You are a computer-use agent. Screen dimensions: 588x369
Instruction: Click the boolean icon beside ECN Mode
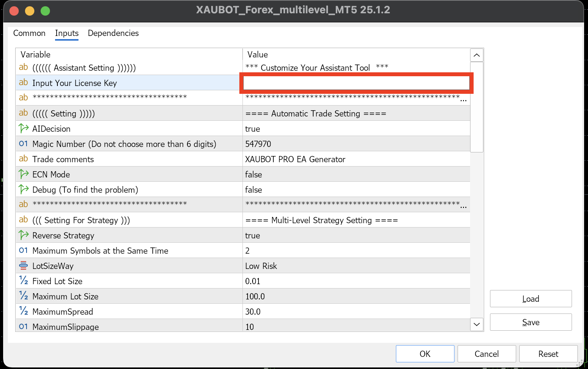point(23,174)
